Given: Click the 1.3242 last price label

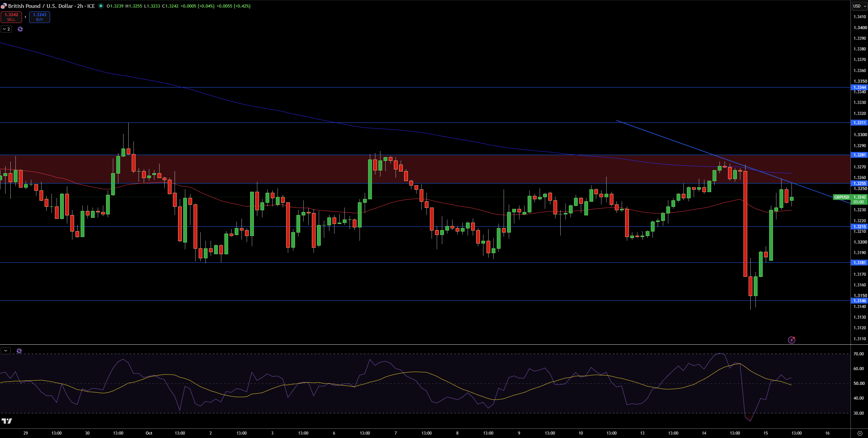Looking at the screenshot, I should coord(859,197).
